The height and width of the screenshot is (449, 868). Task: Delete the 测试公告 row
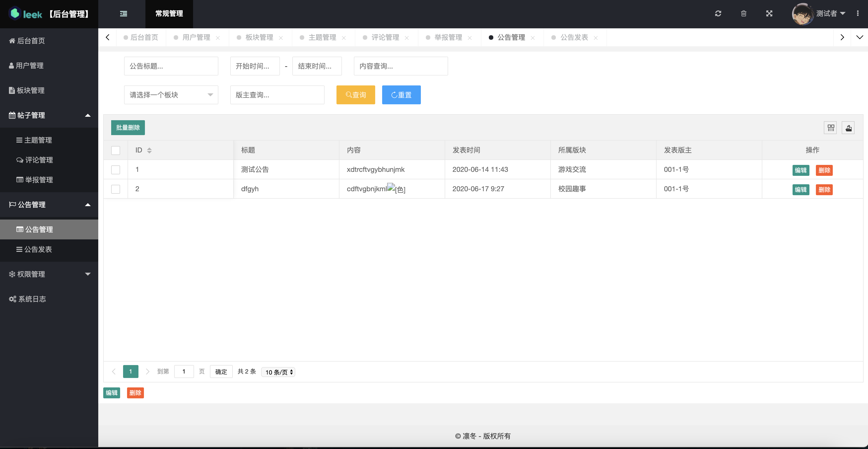(824, 170)
